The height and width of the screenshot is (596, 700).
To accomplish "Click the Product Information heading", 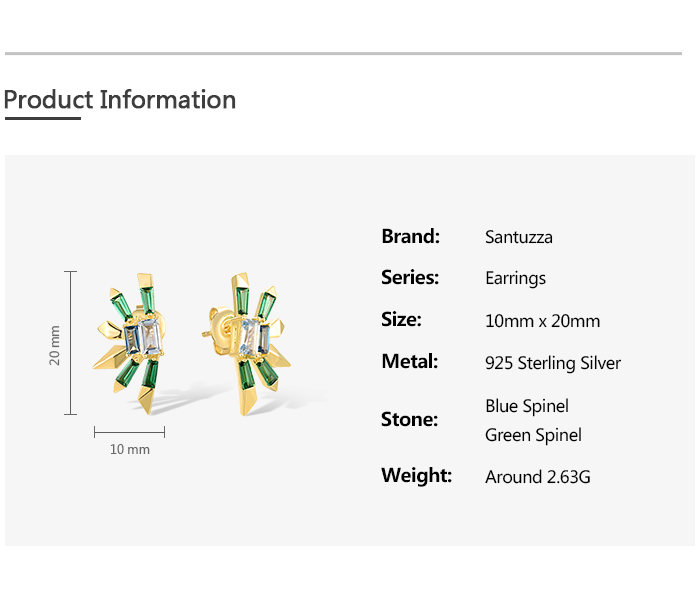I will click(120, 100).
